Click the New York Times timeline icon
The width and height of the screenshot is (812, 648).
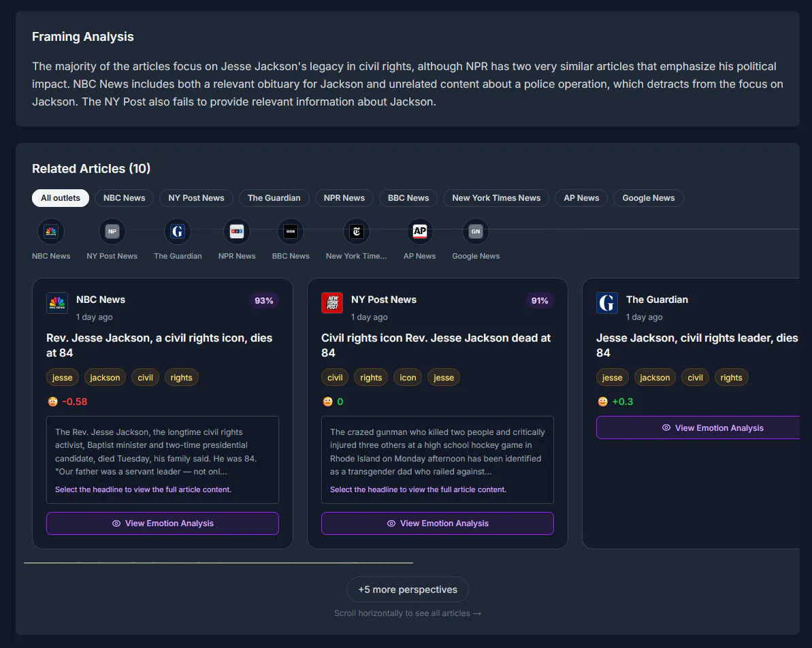pyautogui.click(x=356, y=231)
